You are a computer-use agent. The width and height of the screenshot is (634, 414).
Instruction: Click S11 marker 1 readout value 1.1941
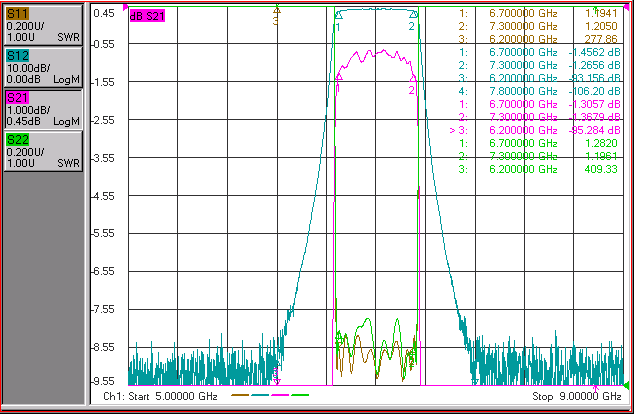pyautogui.click(x=601, y=13)
